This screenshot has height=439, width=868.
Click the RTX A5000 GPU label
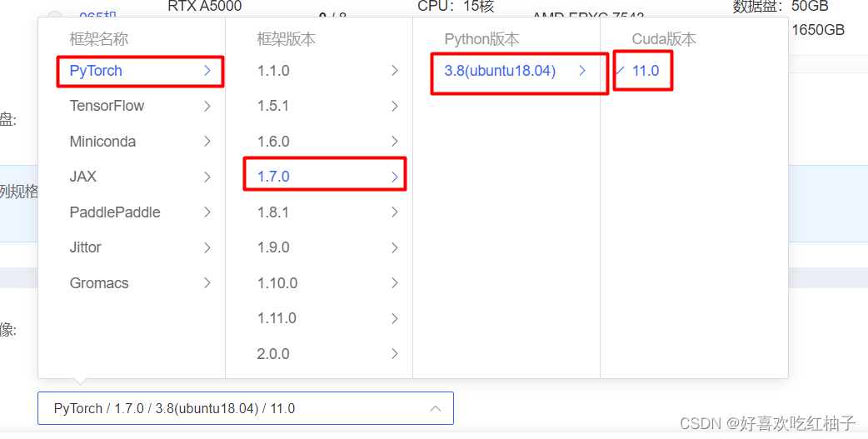205,6
